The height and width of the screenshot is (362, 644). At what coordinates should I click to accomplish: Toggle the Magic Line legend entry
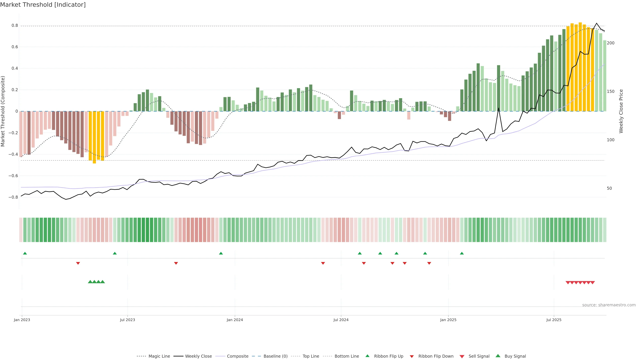(159, 356)
